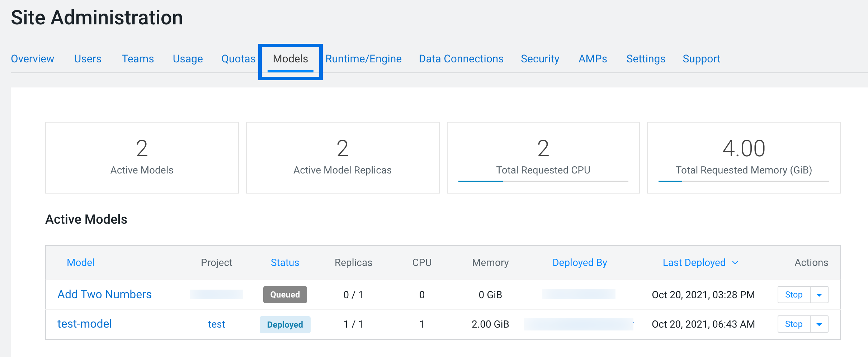The width and height of the screenshot is (868, 357).
Task: Sort by Last Deployed column chevron
Action: point(735,263)
